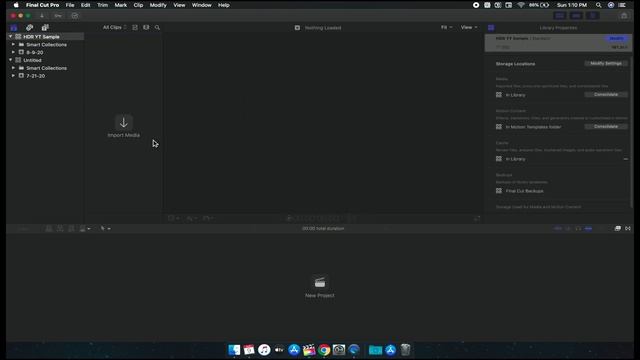The width and height of the screenshot is (640, 360).
Task: Open the viewer View options dropdown
Action: pos(469,27)
